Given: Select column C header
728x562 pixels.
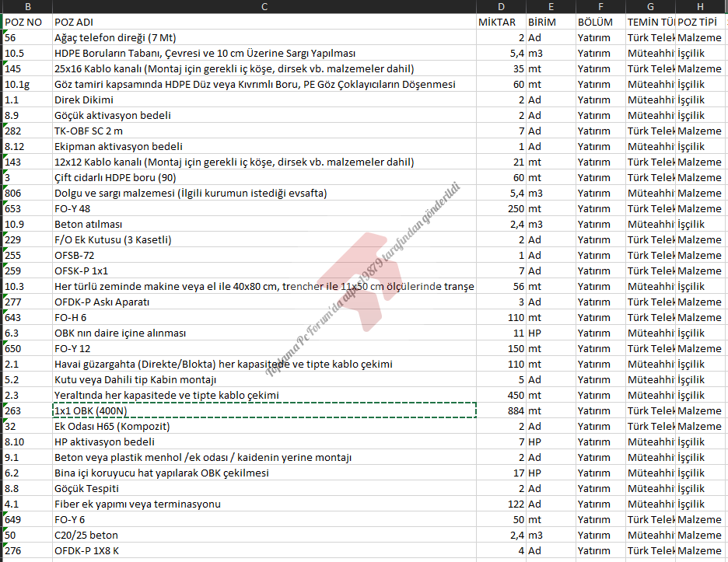Looking at the screenshot, I should [x=264, y=6].
